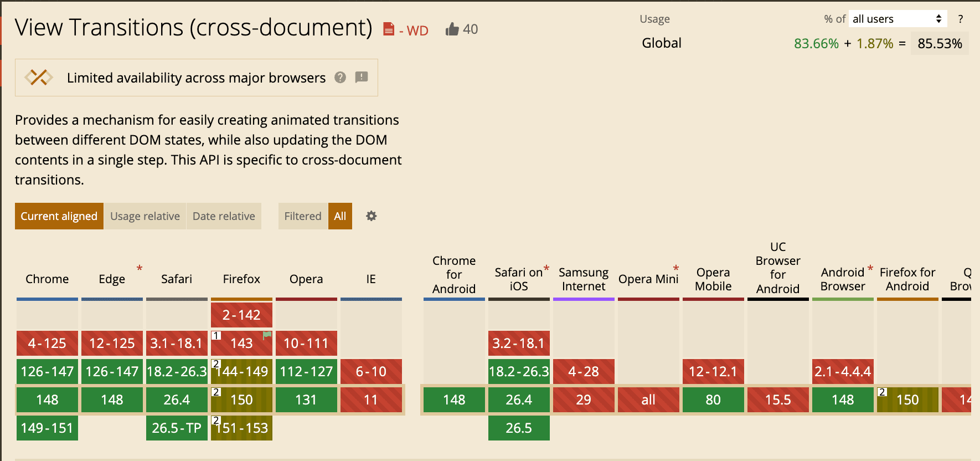Select the All browsers option
This screenshot has width=980, height=461.
click(x=340, y=216)
